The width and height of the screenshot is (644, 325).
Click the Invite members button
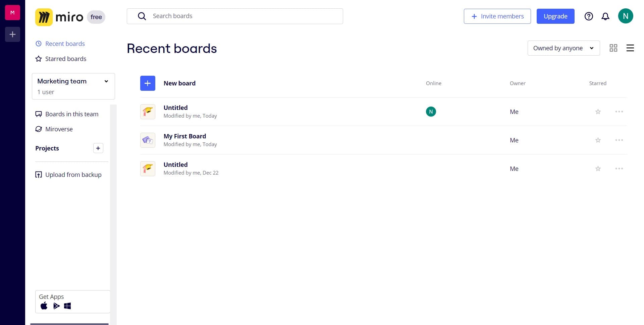[497, 16]
